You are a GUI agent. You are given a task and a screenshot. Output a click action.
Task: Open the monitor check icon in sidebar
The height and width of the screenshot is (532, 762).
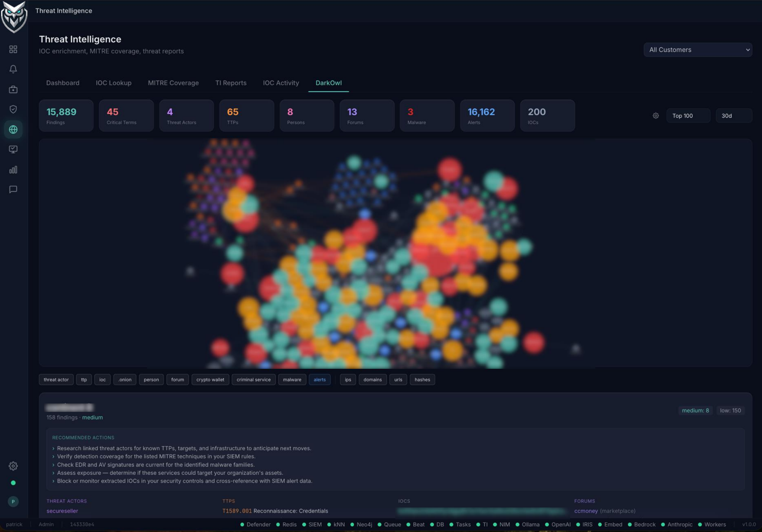coord(13,149)
